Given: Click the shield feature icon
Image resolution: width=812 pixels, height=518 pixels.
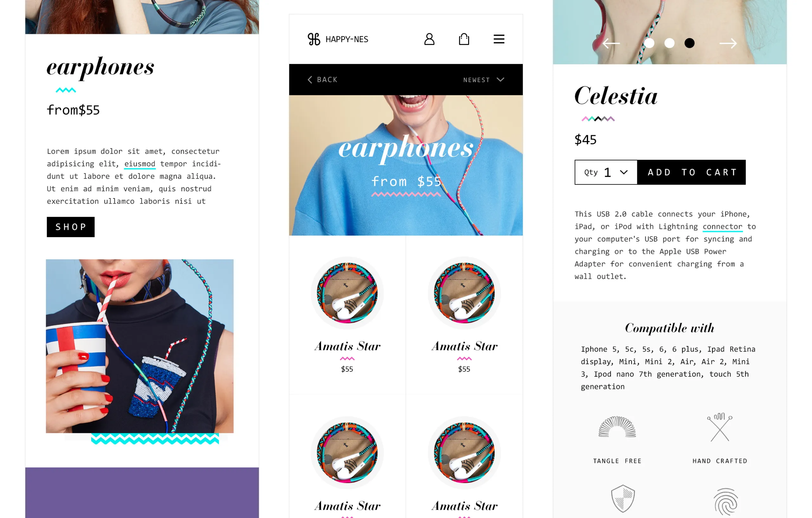Looking at the screenshot, I should click(x=623, y=498).
